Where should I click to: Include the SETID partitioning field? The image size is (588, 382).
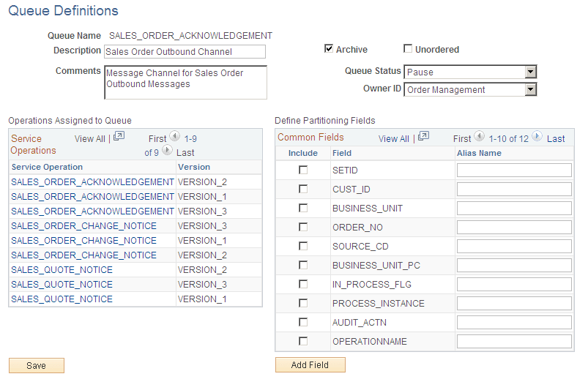(x=303, y=171)
